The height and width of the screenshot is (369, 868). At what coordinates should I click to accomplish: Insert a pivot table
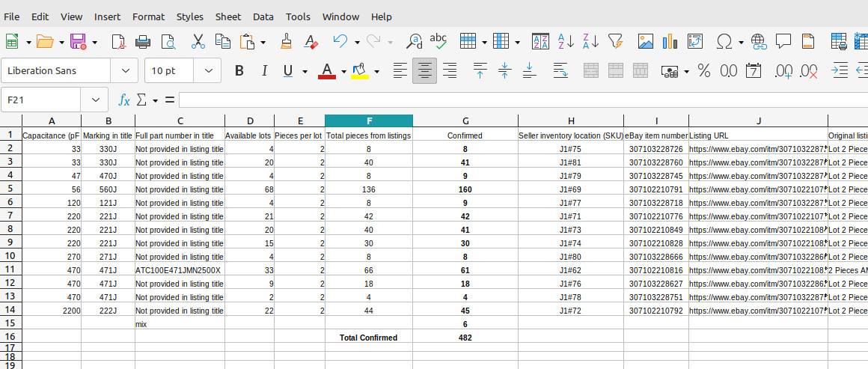coord(694,42)
